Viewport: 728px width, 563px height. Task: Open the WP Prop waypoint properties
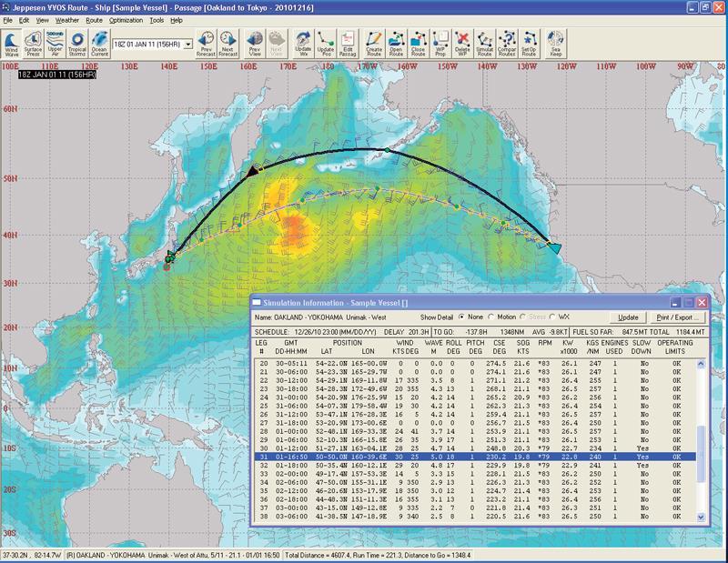(440, 45)
